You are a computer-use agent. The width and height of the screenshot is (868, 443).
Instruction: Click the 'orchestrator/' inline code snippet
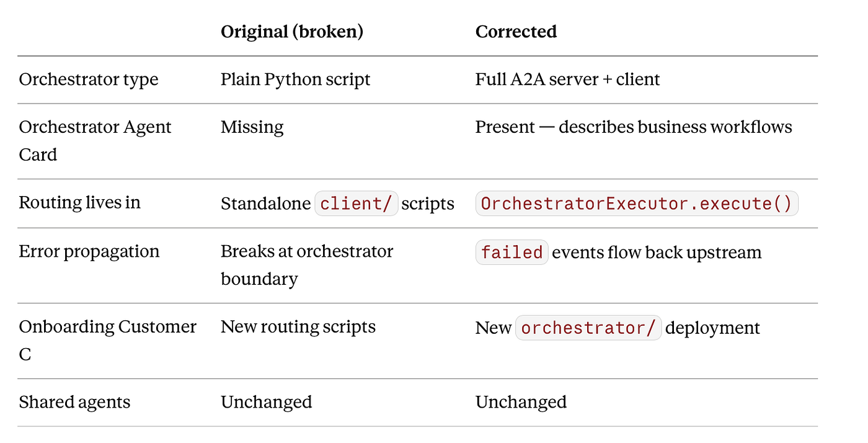point(588,328)
